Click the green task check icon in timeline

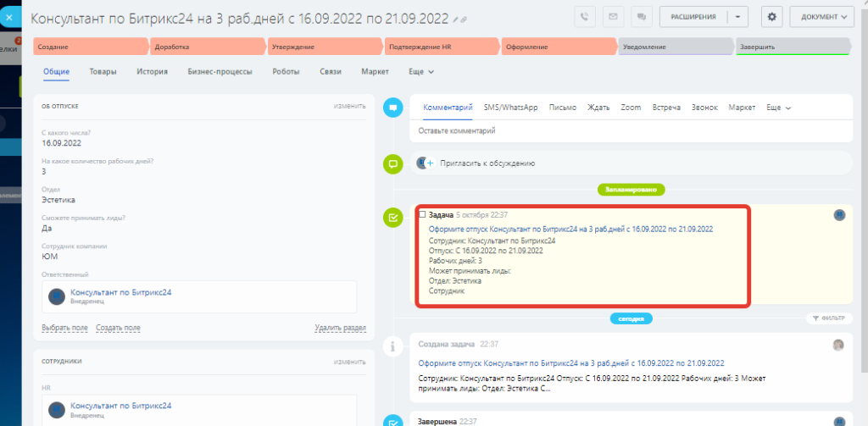coord(393,218)
